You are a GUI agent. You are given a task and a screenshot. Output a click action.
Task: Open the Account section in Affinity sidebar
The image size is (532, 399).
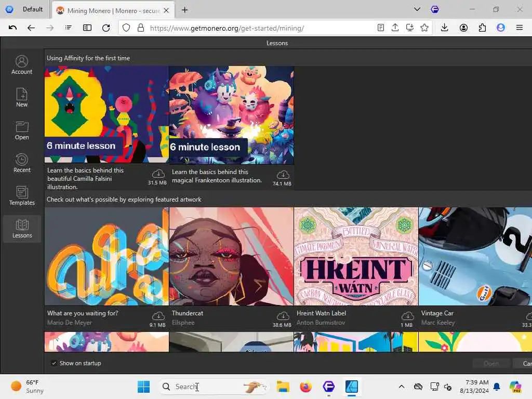click(x=22, y=65)
